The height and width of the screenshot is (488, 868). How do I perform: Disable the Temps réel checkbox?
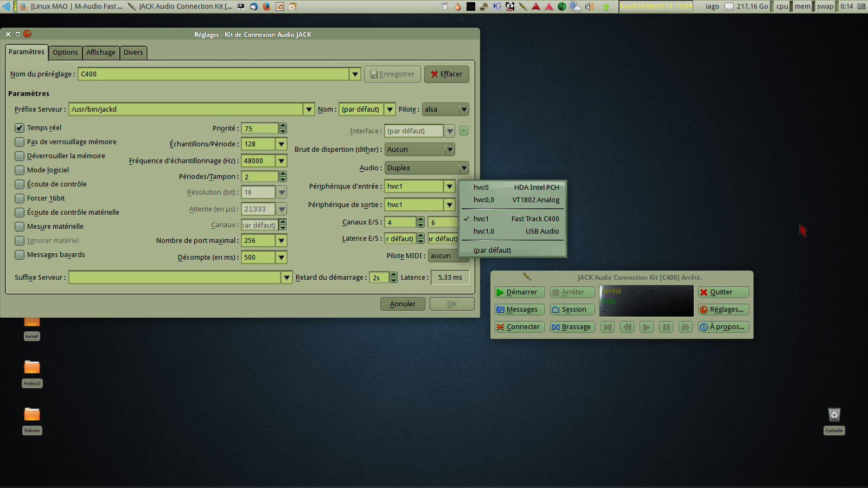click(x=20, y=128)
